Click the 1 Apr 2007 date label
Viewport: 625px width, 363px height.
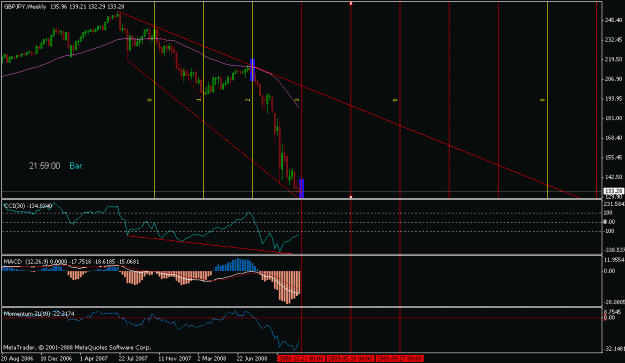coord(94,359)
